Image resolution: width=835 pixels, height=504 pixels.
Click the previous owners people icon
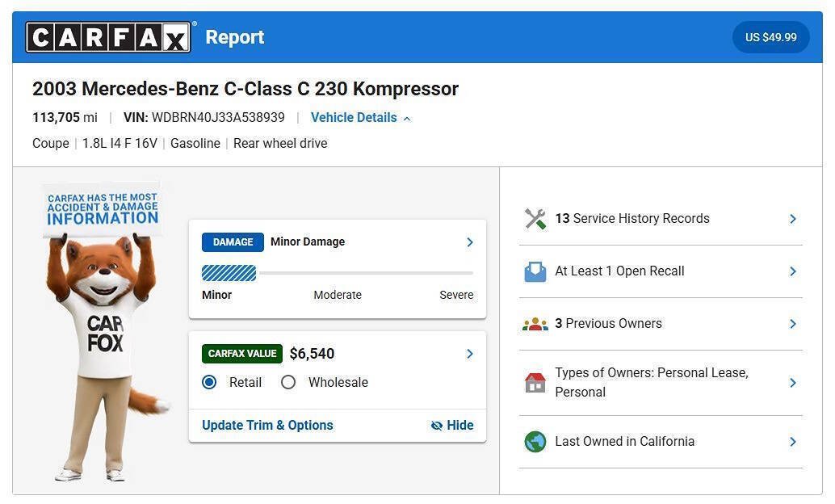tap(535, 324)
